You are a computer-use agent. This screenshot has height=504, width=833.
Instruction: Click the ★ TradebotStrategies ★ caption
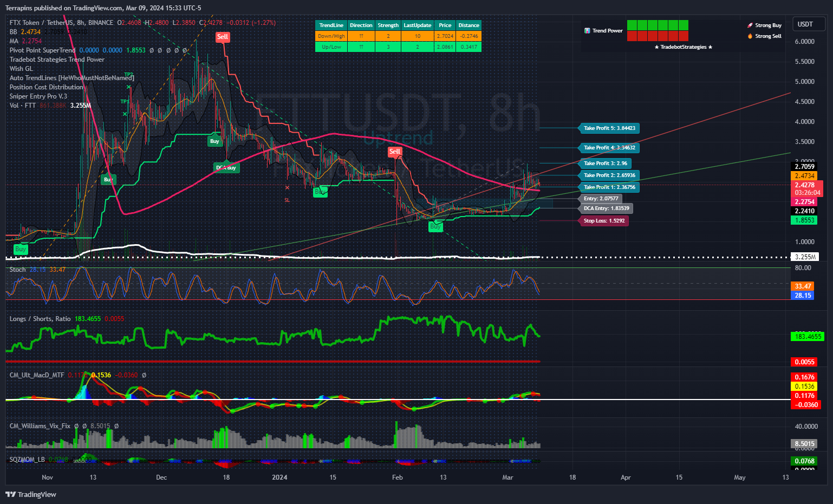click(684, 47)
